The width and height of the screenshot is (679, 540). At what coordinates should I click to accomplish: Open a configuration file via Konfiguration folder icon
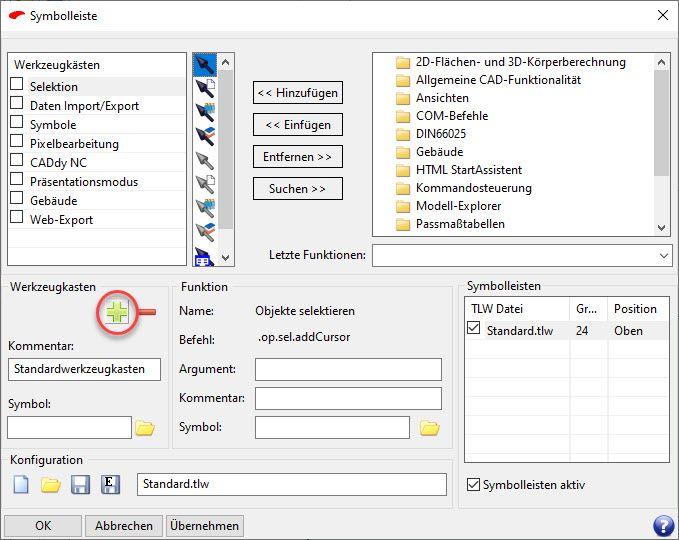(50, 485)
